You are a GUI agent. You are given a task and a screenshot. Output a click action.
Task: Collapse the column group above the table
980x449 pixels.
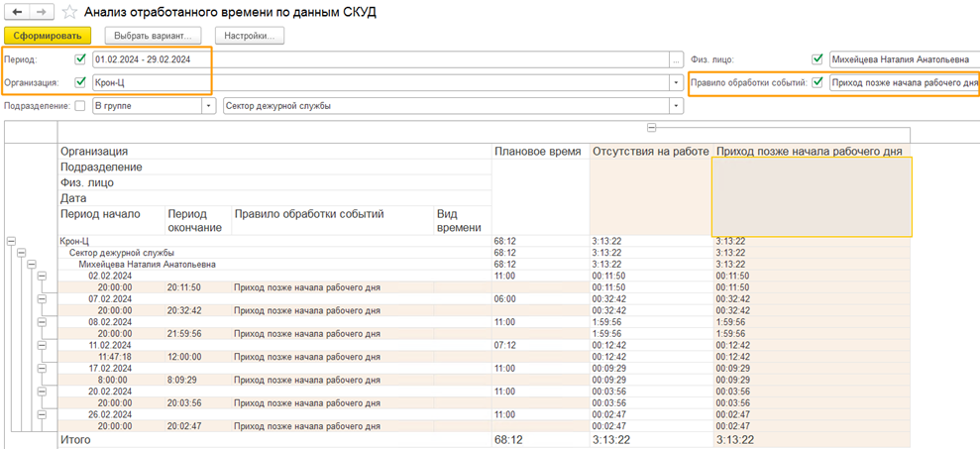pyautogui.click(x=651, y=128)
